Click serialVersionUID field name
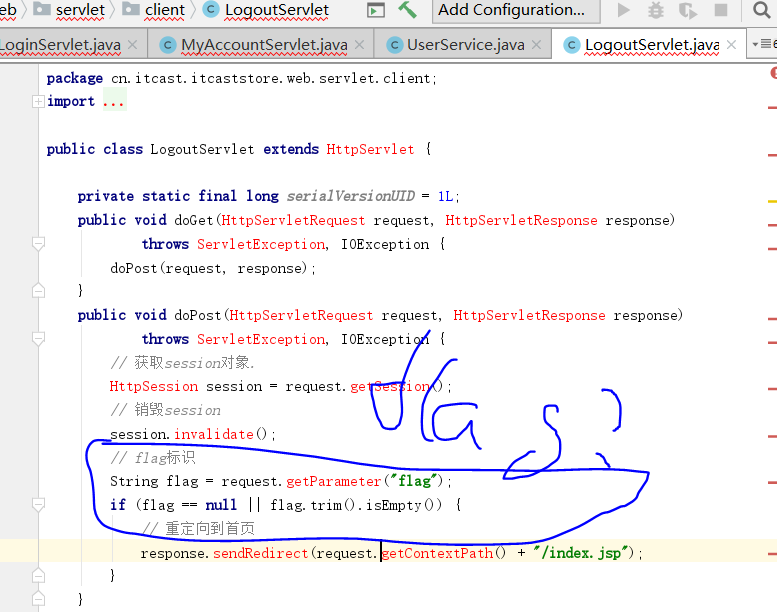Image resolution: width=777 pixels, height=612 pixels. click(x=351, y=196)
